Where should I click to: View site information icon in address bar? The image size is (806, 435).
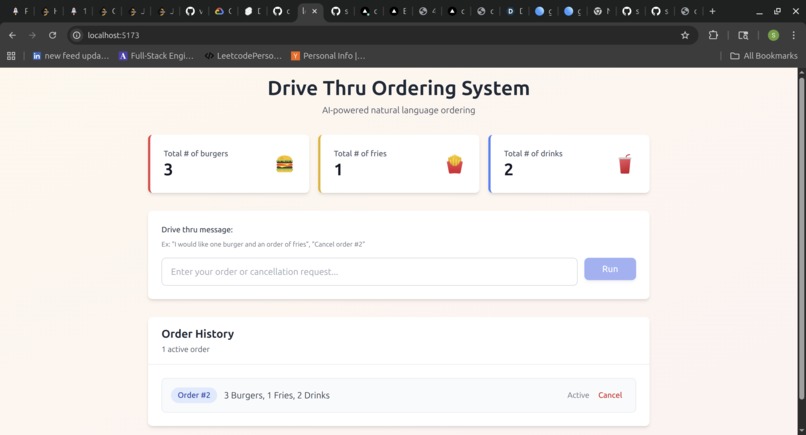click(x=77, y=35)
